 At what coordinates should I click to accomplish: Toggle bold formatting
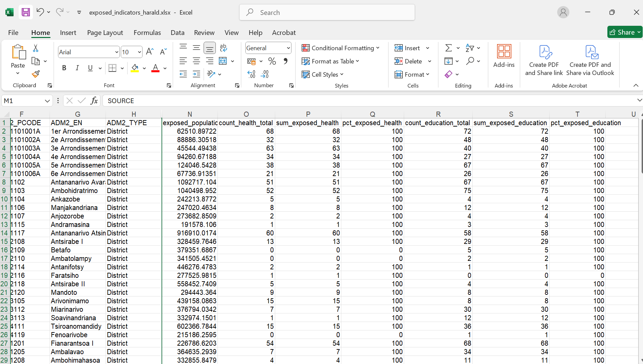click(x=64, y=68)
